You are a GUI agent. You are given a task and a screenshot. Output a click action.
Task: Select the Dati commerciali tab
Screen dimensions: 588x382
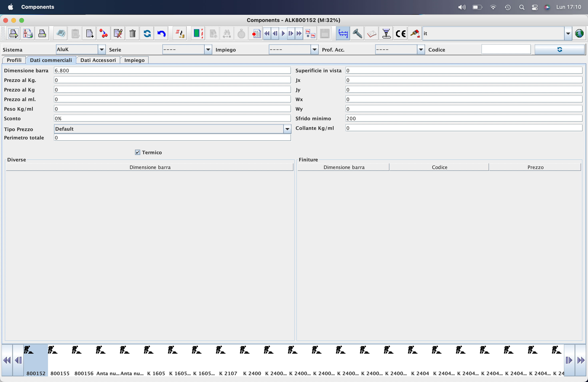(x=51, y=60)
